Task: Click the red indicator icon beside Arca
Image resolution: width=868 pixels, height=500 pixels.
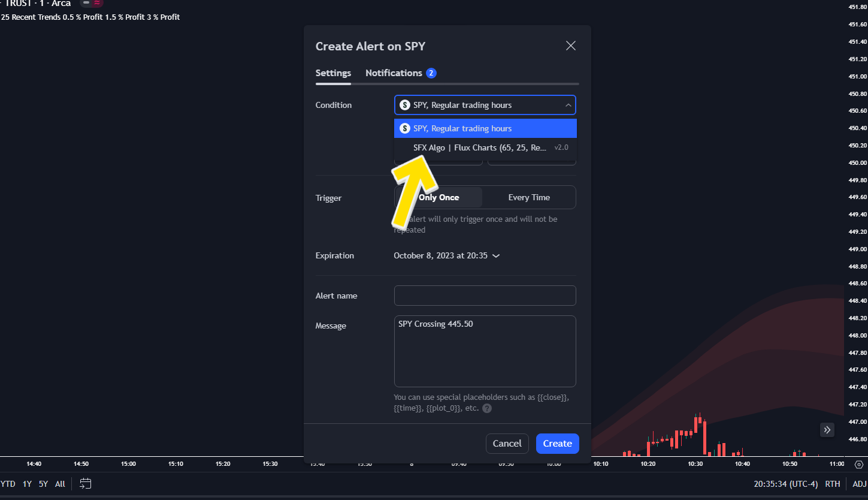Action: [x=96, y=3]
